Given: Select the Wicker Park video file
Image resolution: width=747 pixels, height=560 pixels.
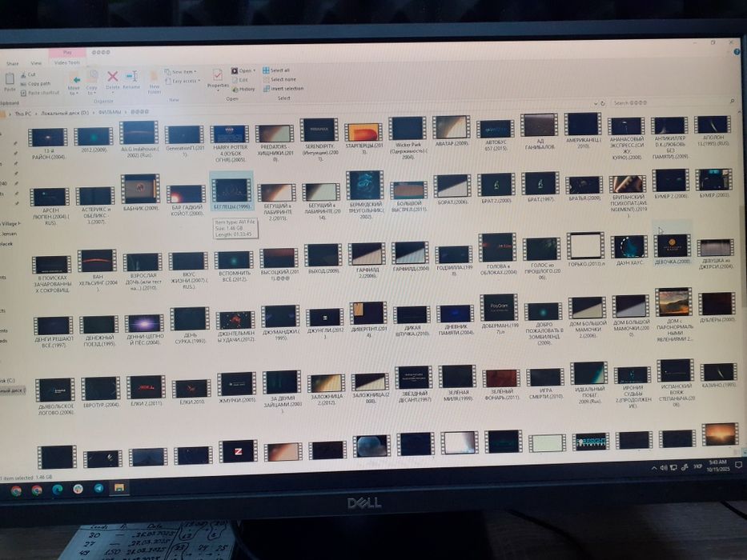Looking at the screenshot, I should tap(408, 138).
